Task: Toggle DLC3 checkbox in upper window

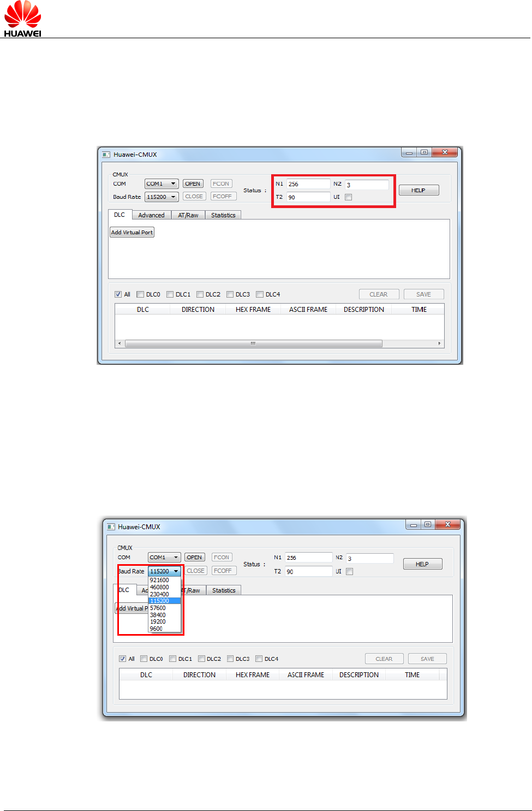Action: [230, 294]
